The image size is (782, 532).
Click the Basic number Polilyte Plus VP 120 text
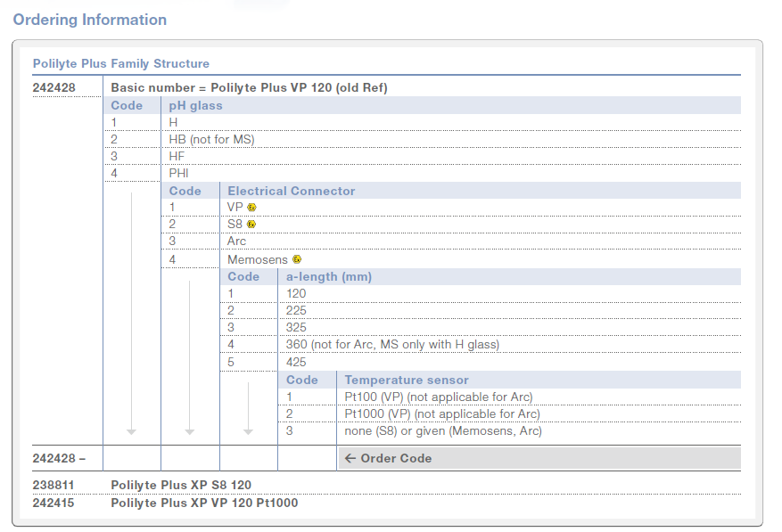tap(249, 87)
